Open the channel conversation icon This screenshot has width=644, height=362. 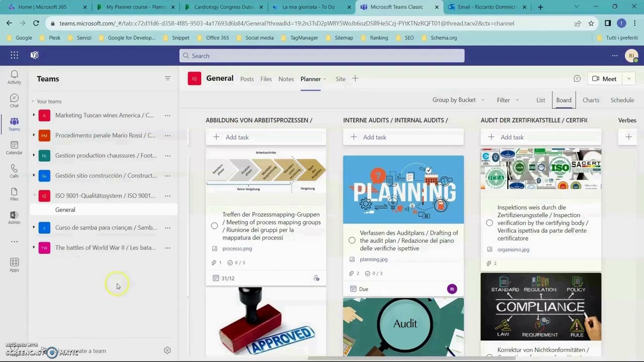(577, 78)
